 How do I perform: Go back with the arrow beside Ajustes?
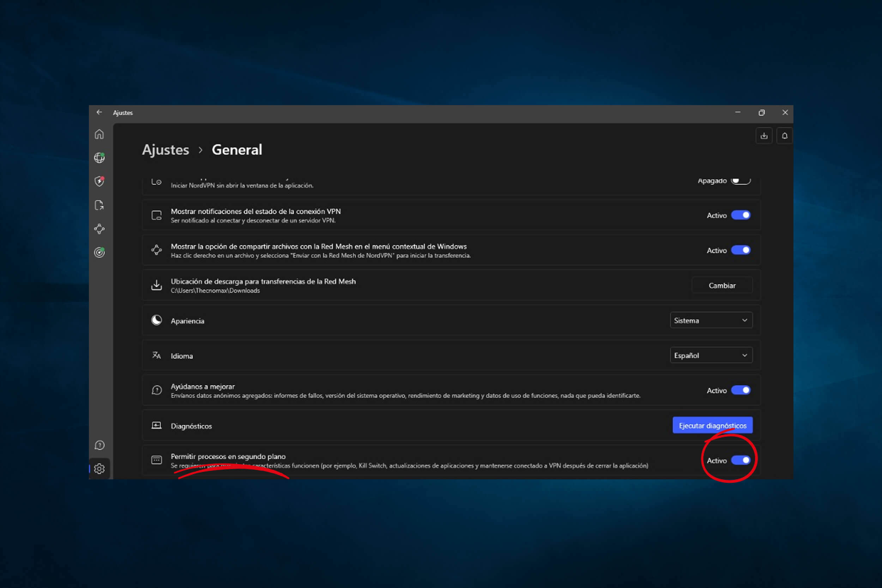coord(99,113)
